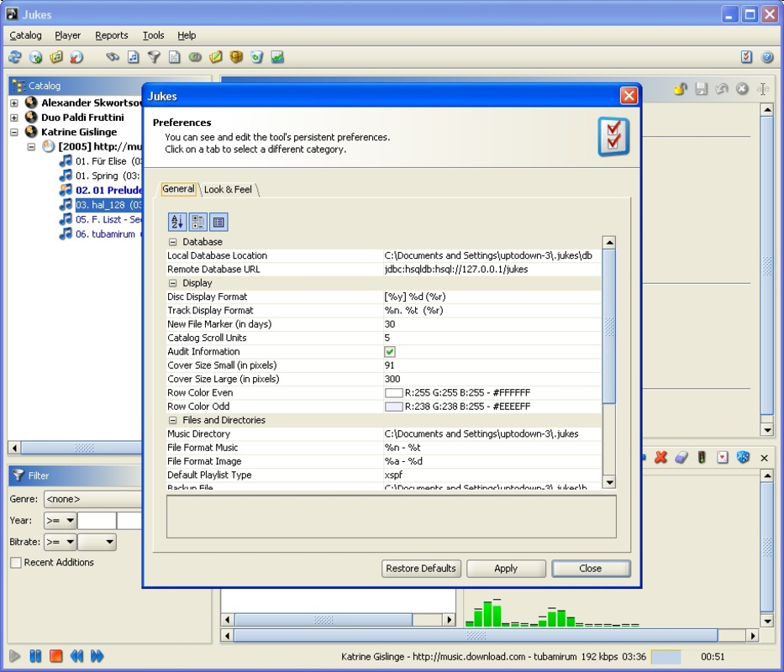
Task: Open the Bitrate comparison operator dropdown
Action: (x=60, y=542)
